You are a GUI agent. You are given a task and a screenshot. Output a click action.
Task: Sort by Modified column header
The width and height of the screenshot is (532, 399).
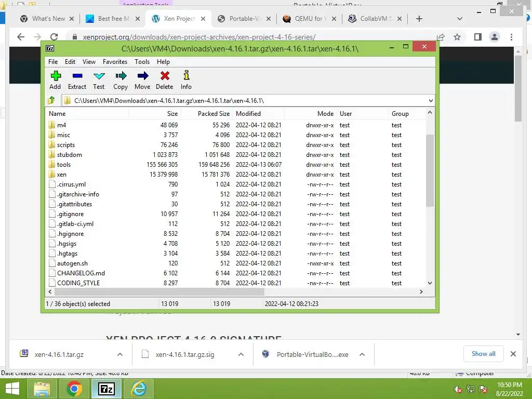259,114
